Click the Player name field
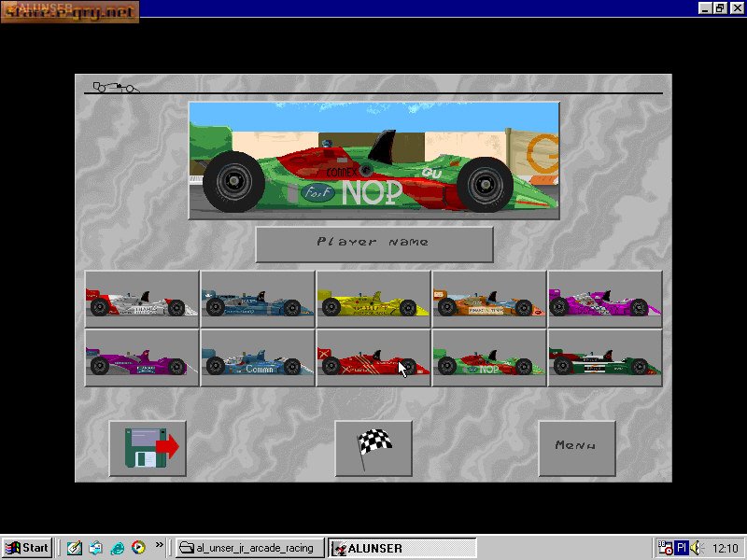 pyautogui.click(x=374, y=245)
